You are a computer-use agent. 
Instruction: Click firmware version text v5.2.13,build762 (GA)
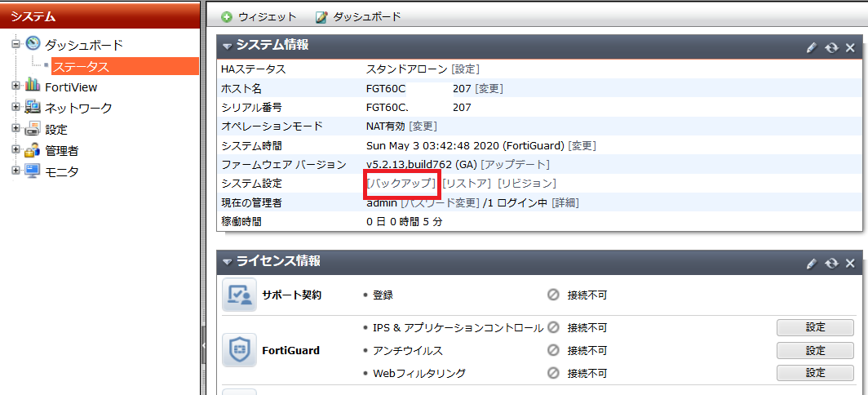point(422,165)
